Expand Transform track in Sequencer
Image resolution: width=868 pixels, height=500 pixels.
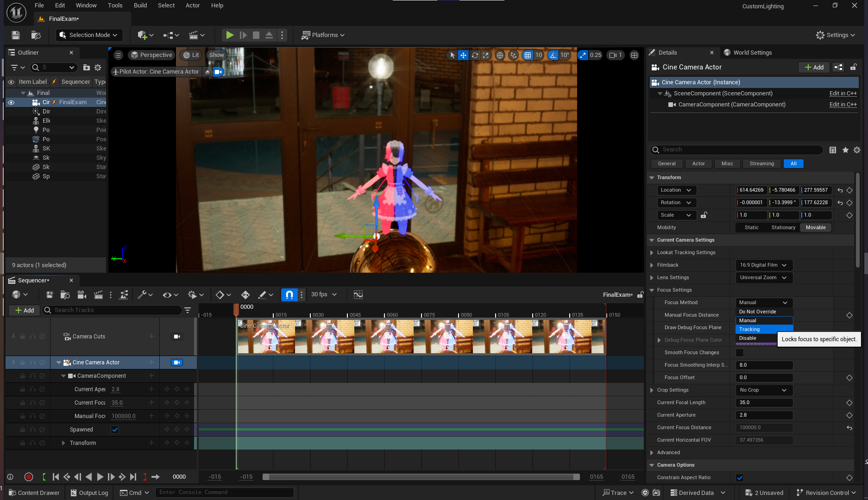tap(63, 443)
